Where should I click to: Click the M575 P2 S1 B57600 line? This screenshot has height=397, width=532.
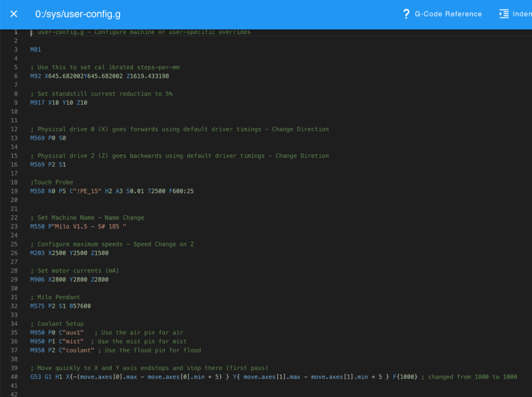[x=61, y=306]
